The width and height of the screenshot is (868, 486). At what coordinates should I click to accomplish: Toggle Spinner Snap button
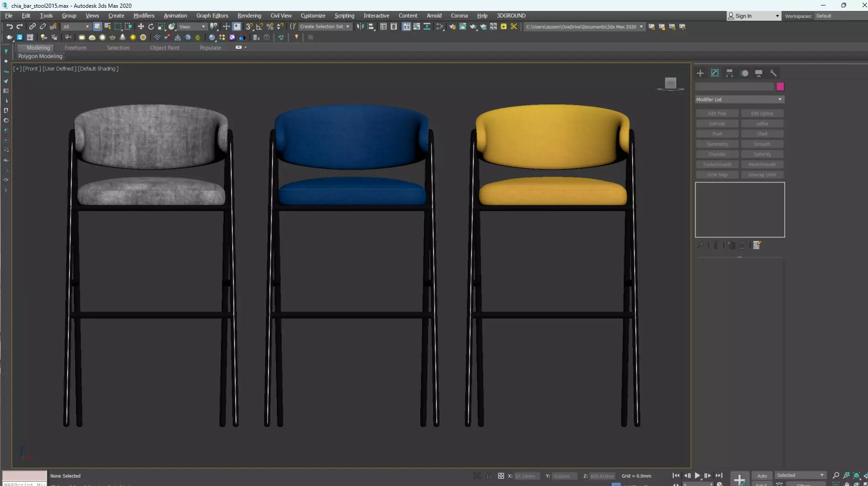(x=280, y=26)
